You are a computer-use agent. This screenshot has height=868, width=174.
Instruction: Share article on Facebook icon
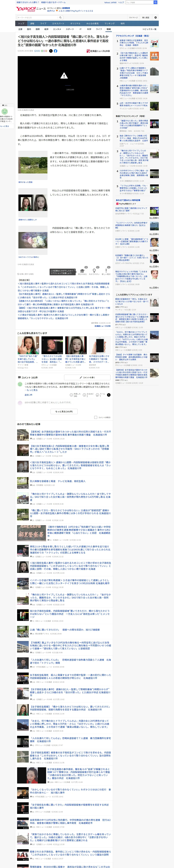coord(55,51)
